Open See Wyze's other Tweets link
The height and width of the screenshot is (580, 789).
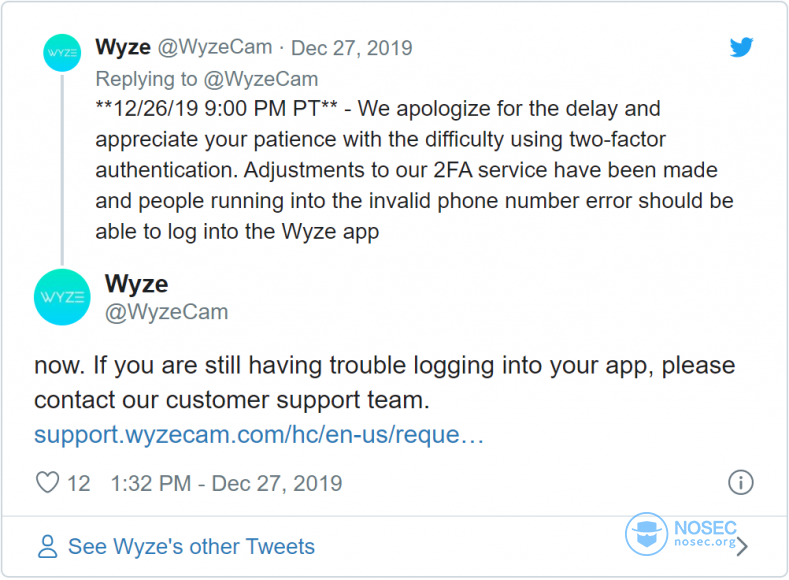point(191,547)
